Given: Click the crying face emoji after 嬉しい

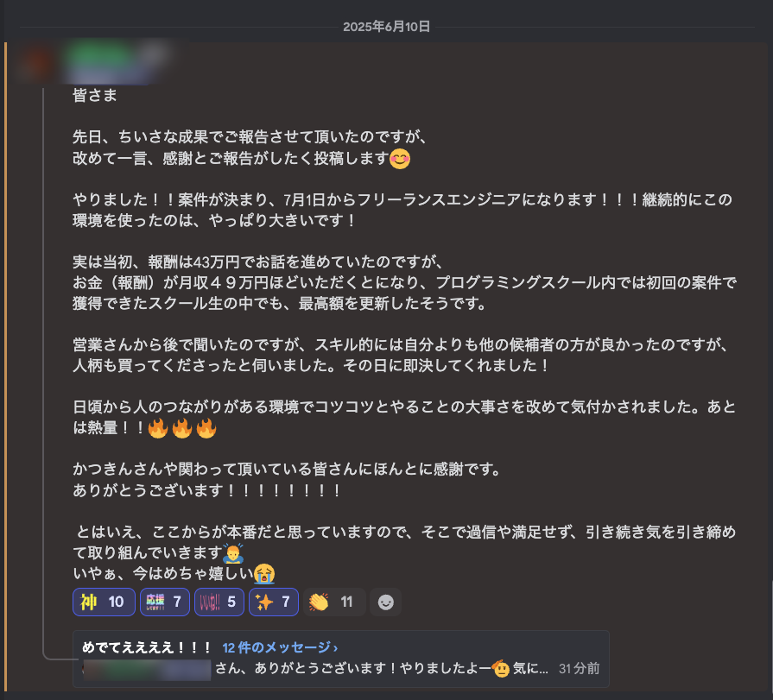Looking at the screenshot, I should [x=264, y=573].
